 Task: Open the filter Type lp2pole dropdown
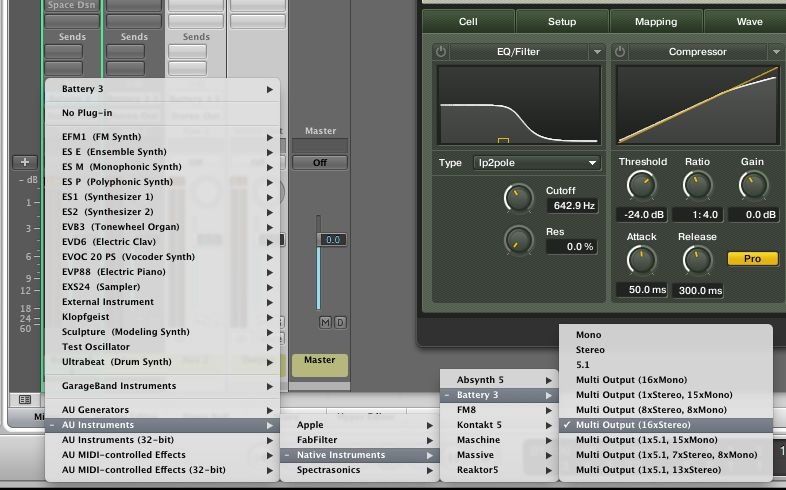click(536, 163)
